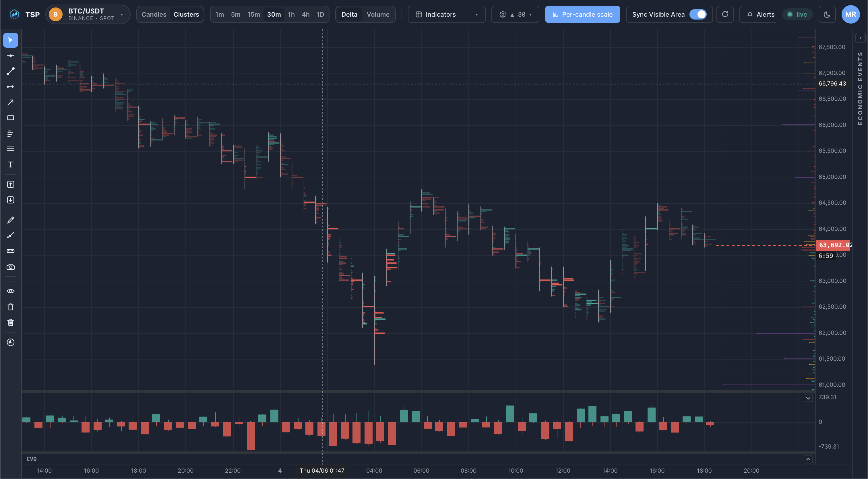
Task: Select the horizontal ray tool
Action: [10, 87]
